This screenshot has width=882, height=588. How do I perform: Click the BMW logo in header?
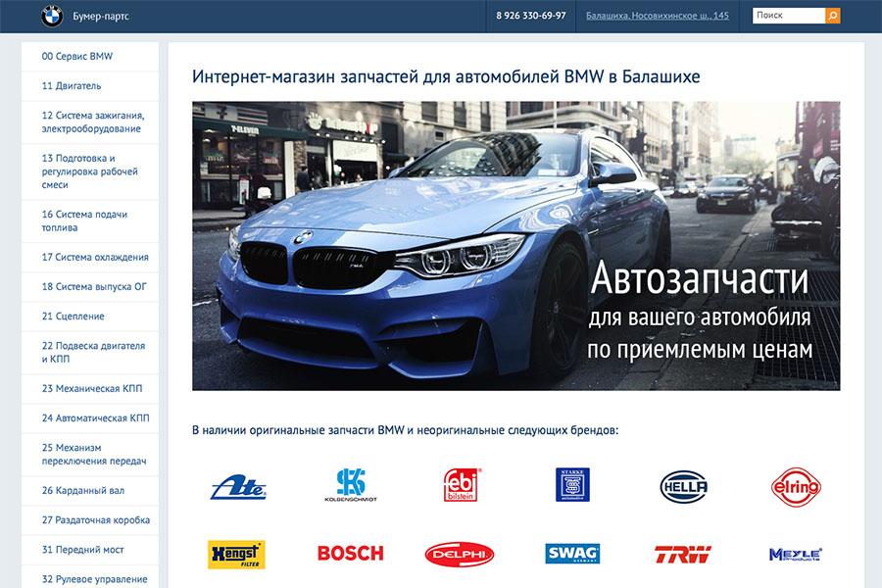(52, 16)
